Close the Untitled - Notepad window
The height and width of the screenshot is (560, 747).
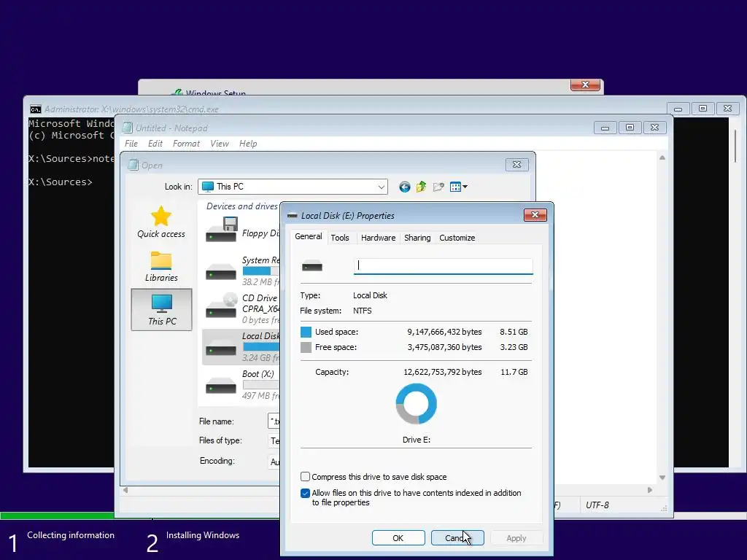pos(654,128)
